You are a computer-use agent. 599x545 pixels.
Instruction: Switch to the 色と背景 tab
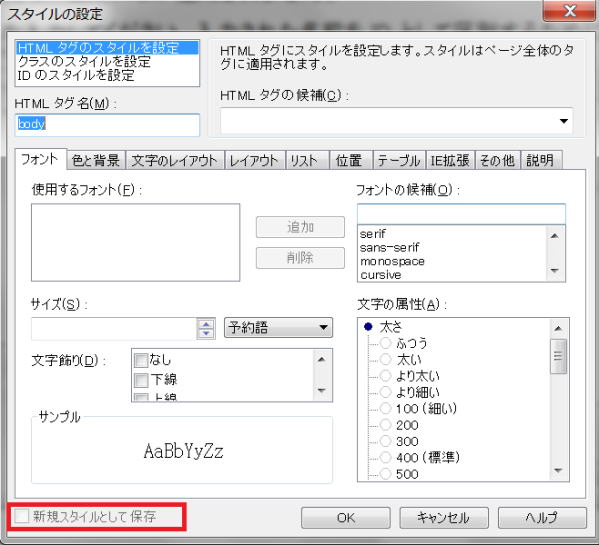pyautogui.click(x=96, y=160)
